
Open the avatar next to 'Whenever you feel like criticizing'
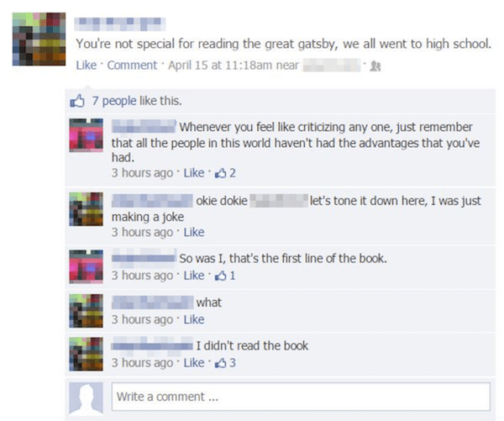click(x=87, y=135)
